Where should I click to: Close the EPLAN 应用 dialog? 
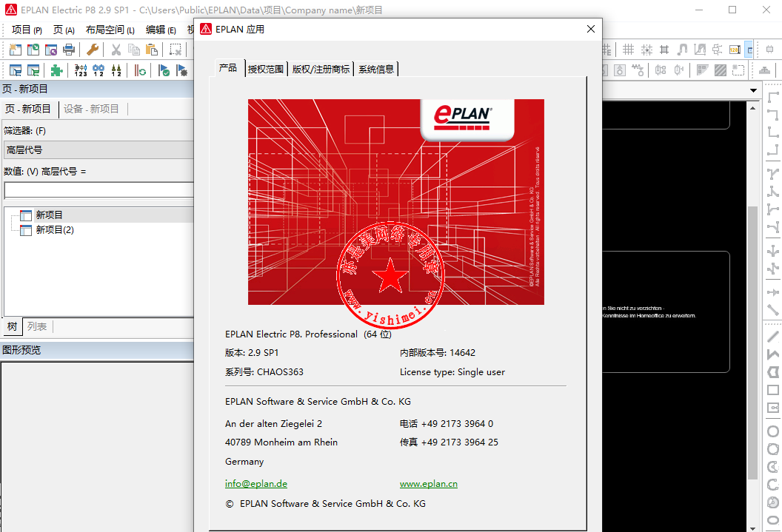point(590,29)
